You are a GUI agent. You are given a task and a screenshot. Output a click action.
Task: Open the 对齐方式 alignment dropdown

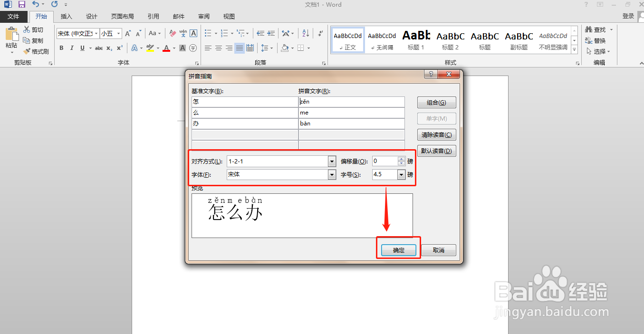[x=331, y=161]
